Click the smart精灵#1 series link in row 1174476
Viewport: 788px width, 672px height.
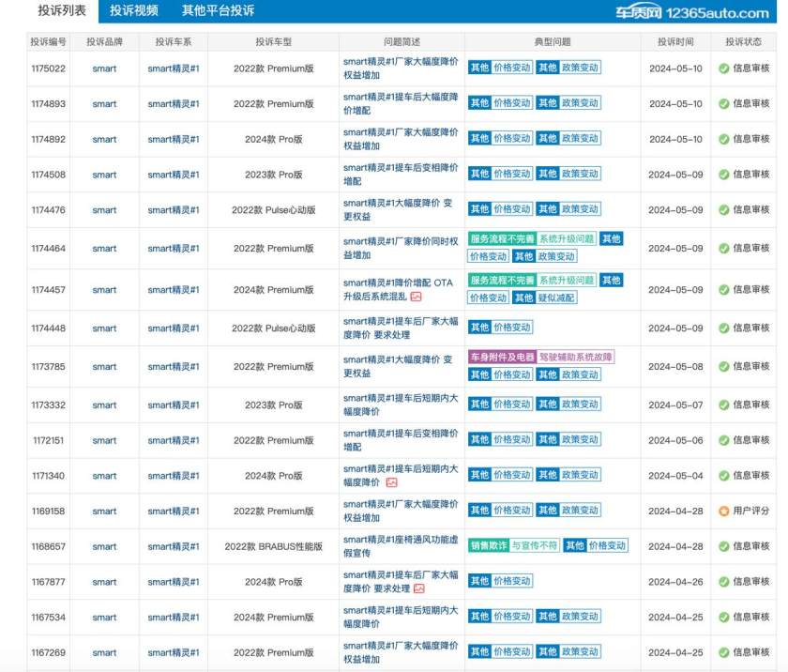(174, 209)
